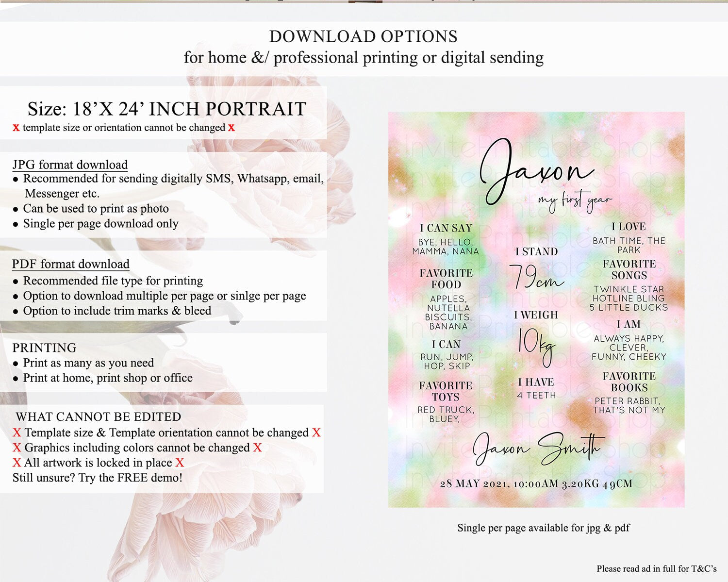Click the red X before "template size or orientation"
728x582 pixels.
point(16,128)
